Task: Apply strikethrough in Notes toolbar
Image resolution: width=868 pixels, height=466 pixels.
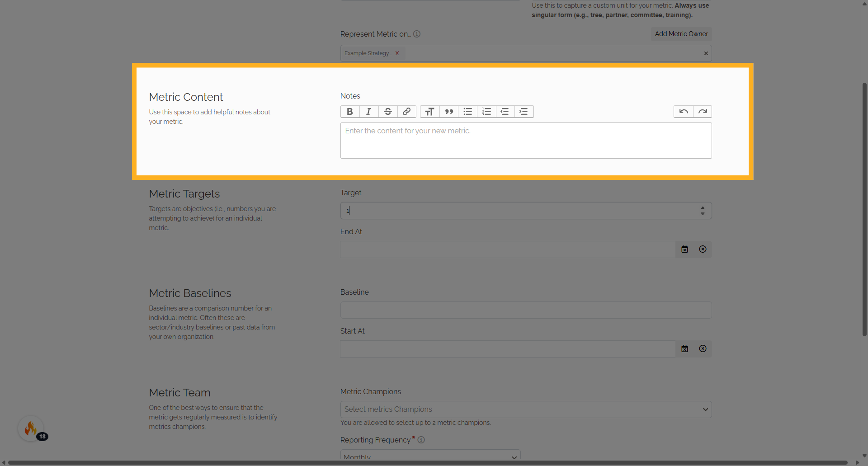Action: click(x=388, y=112)
